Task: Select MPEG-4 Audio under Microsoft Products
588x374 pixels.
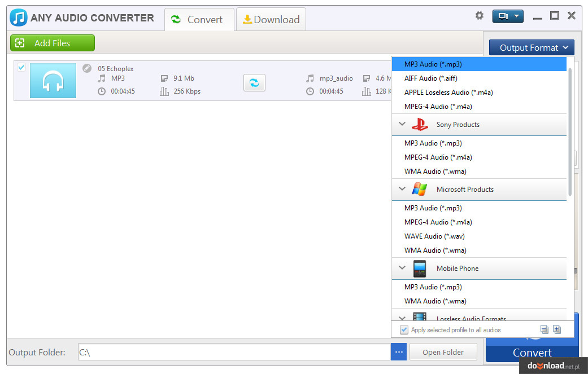Action: point(479,222)
